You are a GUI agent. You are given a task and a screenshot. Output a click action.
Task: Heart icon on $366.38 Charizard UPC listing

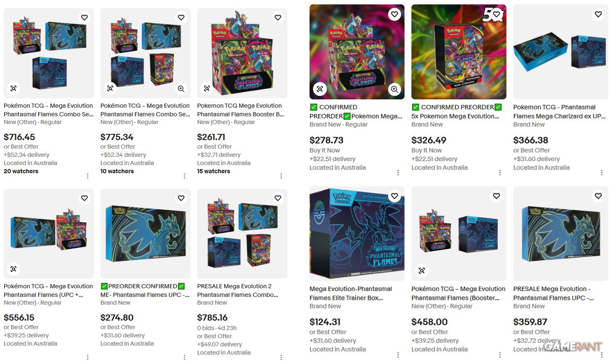click(598, 14)
